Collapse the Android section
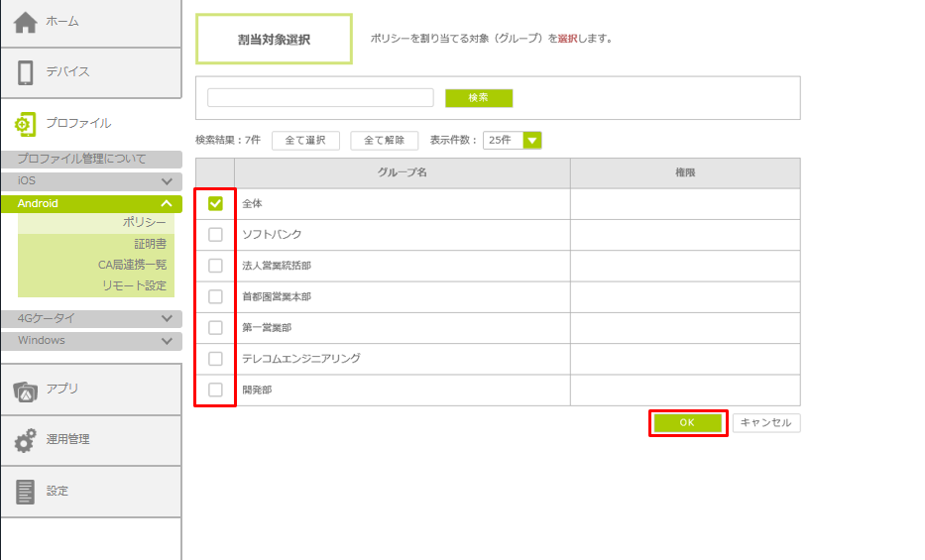Image resolution: width=925 pixels, height=560 pixels. coord(167,204)
